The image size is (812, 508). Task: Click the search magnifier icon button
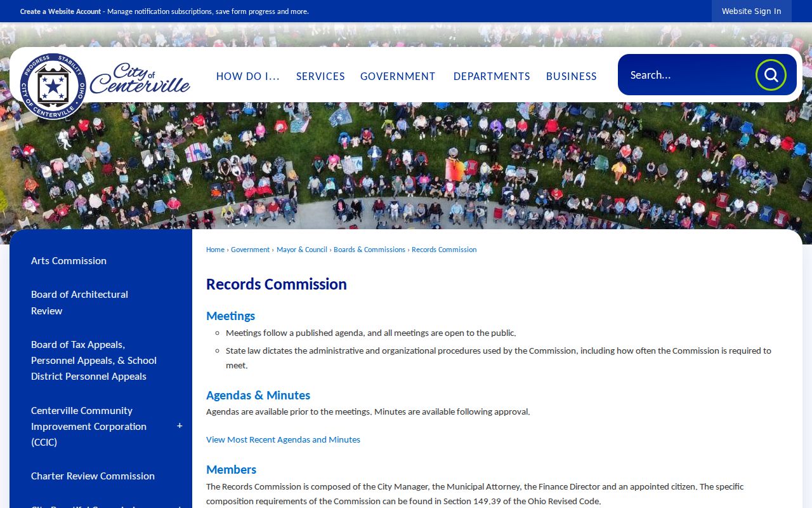[x=771, y=75]
